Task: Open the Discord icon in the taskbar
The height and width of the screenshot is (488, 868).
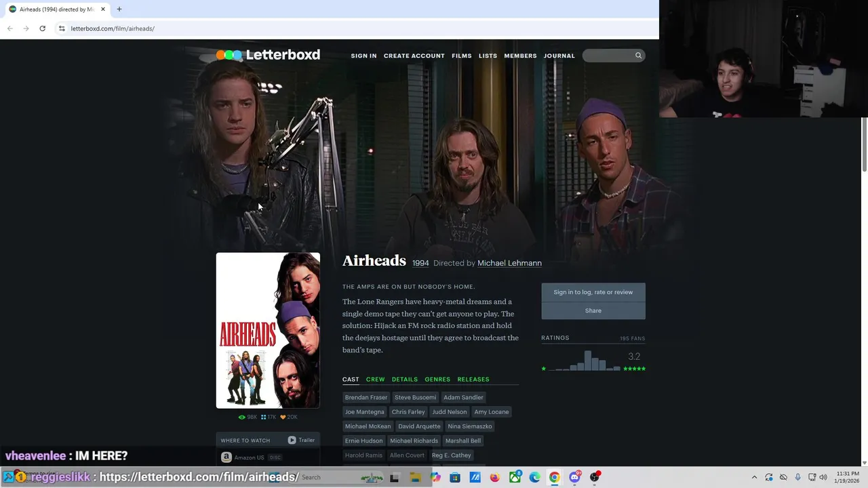Action: 574,477
